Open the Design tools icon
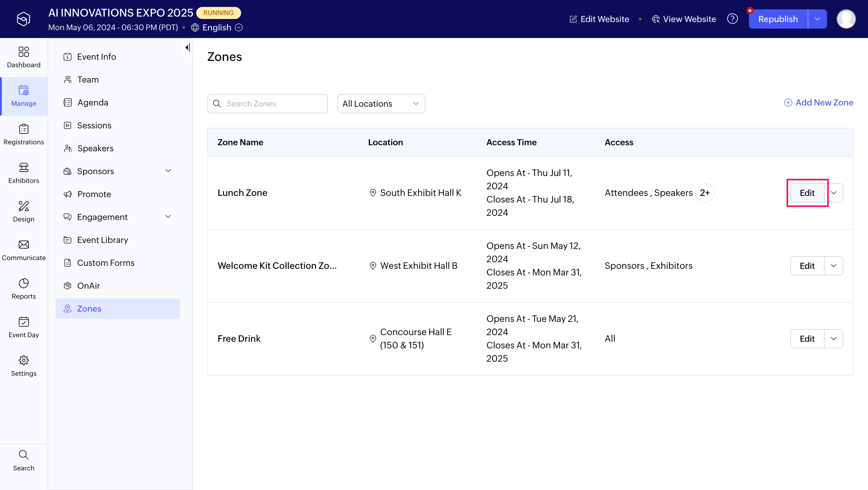Screen dimensions: 868x490 24,206
